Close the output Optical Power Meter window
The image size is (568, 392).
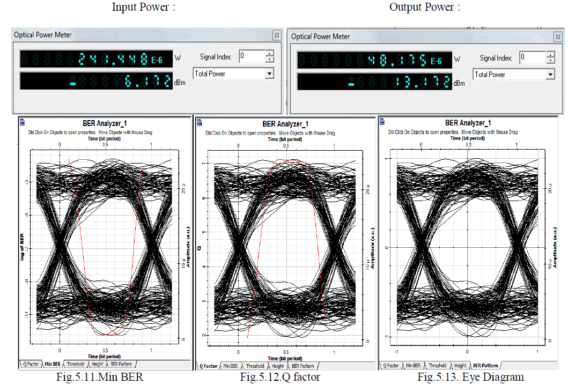coord(558,36)
